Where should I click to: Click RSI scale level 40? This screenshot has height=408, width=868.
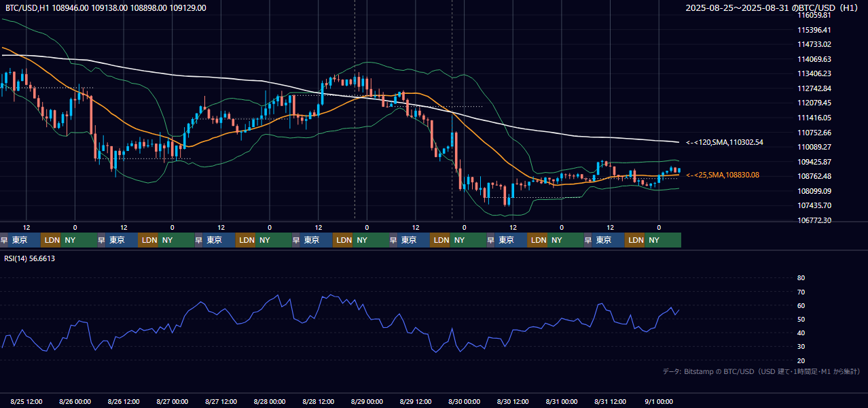(801, 333)
